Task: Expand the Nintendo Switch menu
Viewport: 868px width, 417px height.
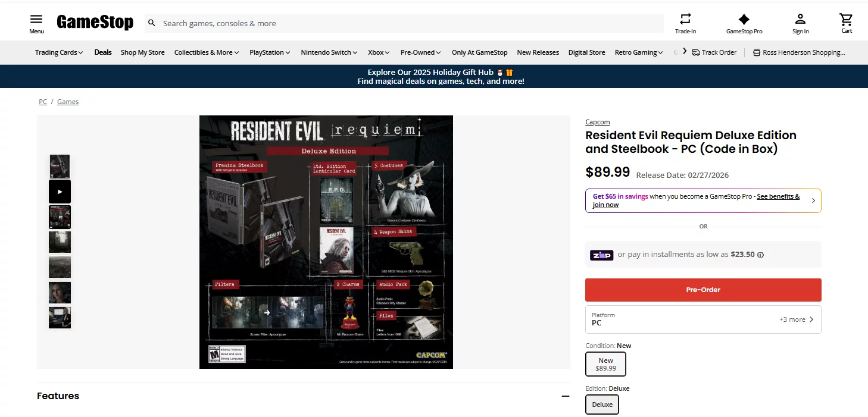Action: (x=329, y=52)
